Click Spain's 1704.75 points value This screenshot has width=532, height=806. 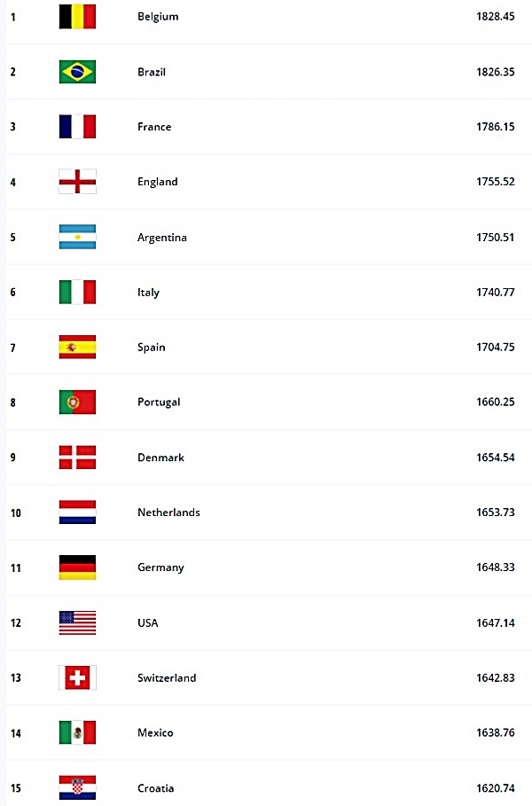[x=495, y=347]
